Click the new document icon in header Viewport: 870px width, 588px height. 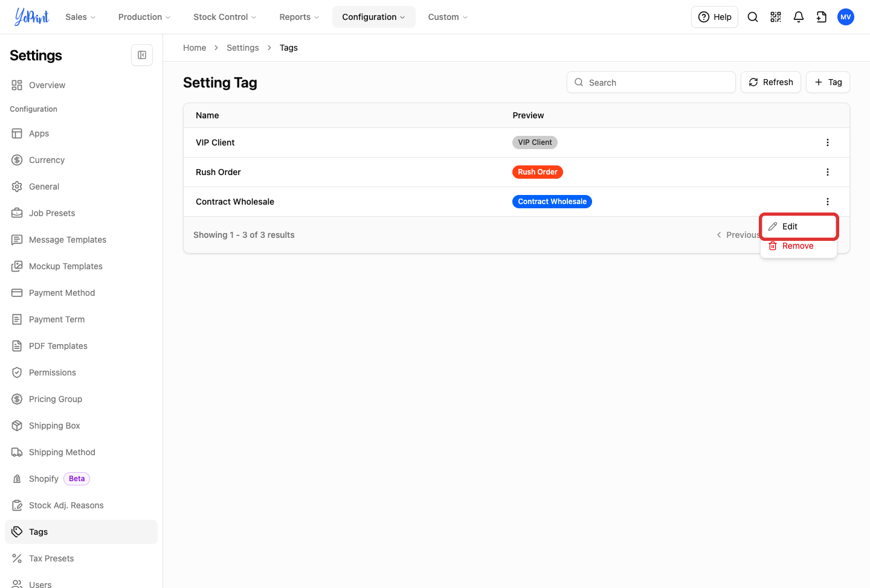tap(822, 17)
